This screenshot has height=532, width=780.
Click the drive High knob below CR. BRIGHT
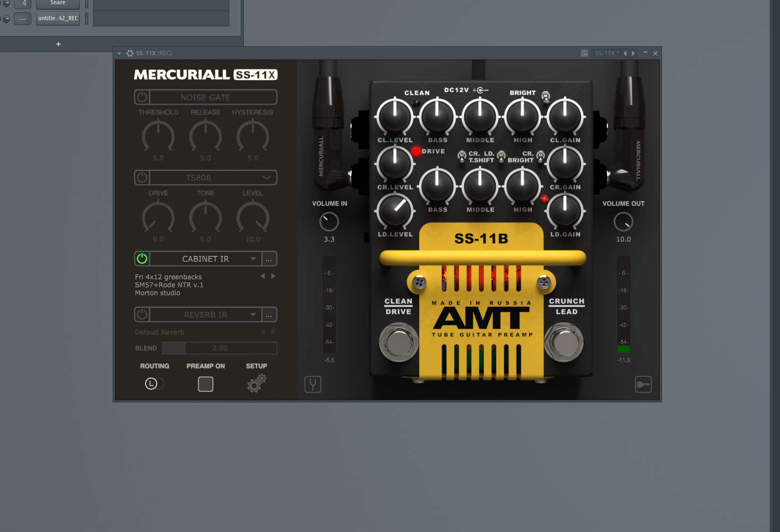522,186
